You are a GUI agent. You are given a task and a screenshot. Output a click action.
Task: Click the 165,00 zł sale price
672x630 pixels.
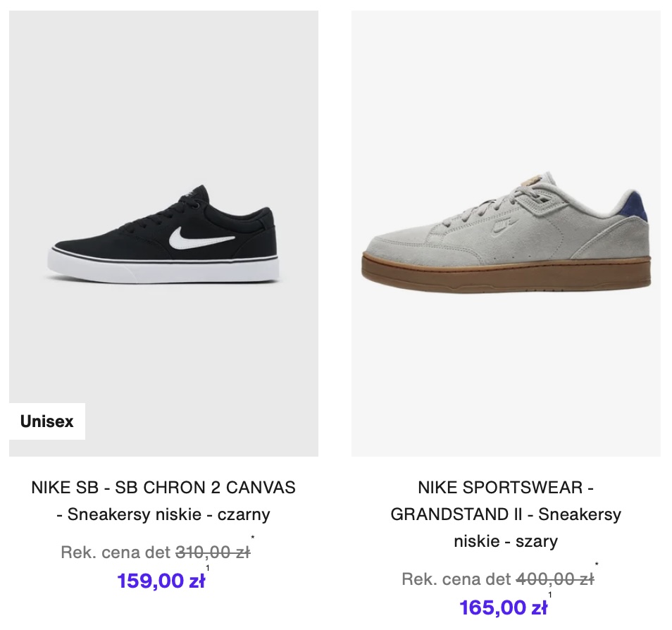pos(503,607)
